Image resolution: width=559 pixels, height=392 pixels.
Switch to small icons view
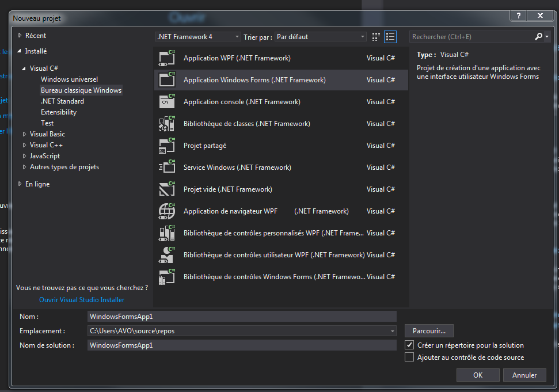(376, 37)
